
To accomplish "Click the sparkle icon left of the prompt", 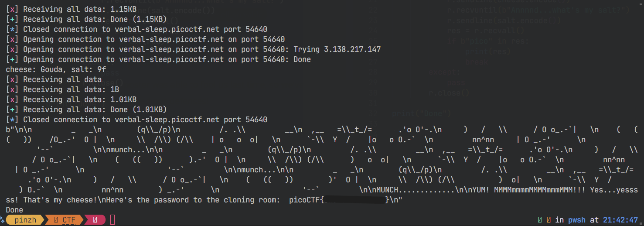I will [3, 220].
